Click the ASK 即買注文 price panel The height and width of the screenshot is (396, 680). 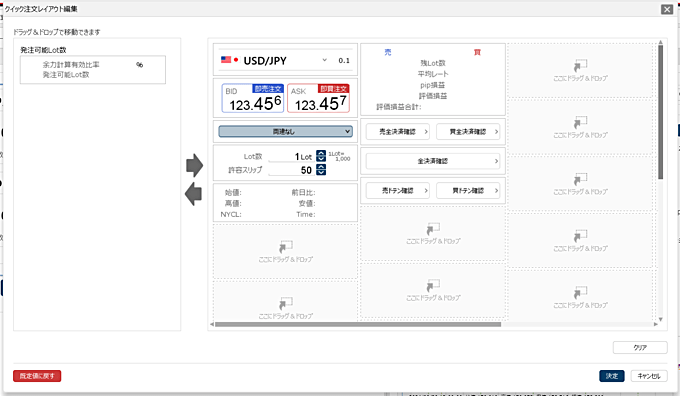(x=318, y=98)
